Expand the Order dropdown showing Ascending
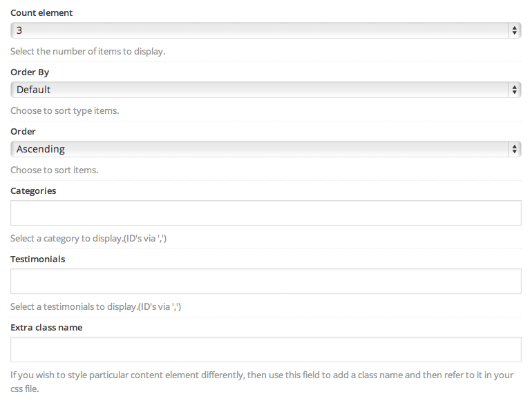Image resolution: width=532 pixels, height=403 pixels. tap(266, 149)
